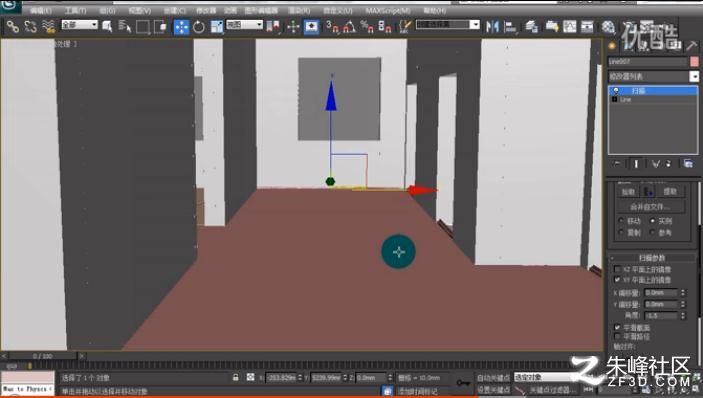Image resolution: width=703 pixels, height=398 pixels.
Task: Click the pink object color swatch
Action: click(694, 61)
